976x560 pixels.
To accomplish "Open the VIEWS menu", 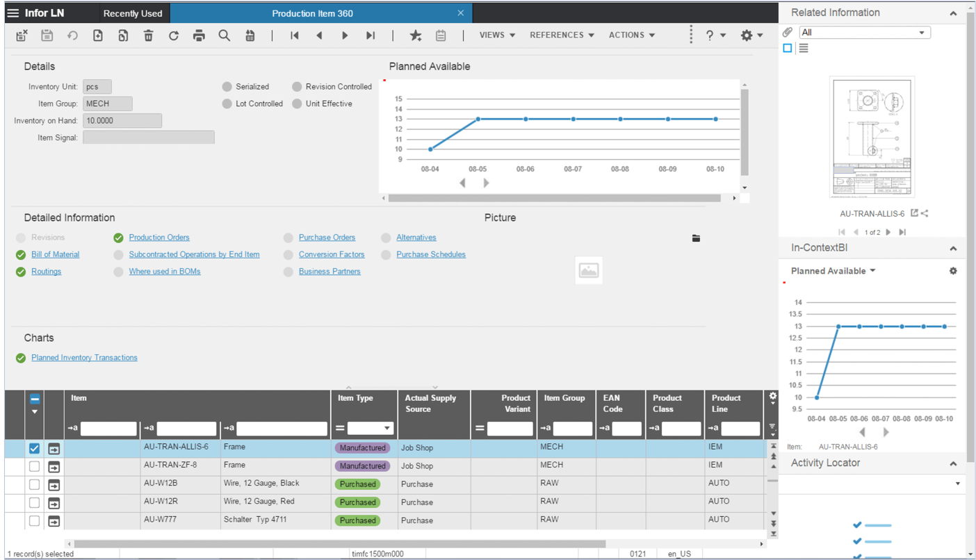I will (496, 35).
